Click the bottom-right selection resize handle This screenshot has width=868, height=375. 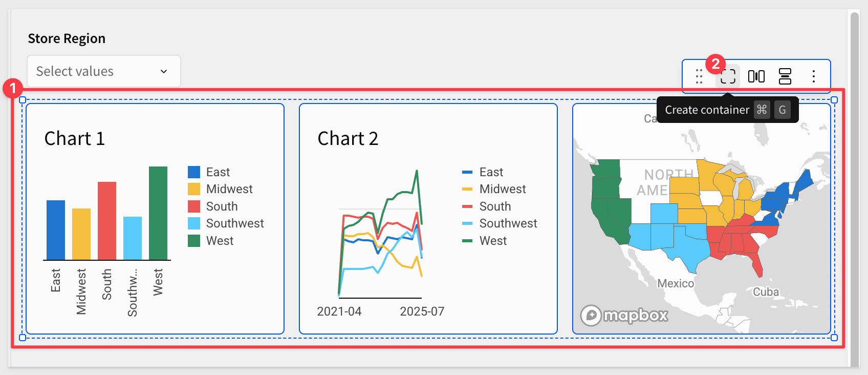834,338
